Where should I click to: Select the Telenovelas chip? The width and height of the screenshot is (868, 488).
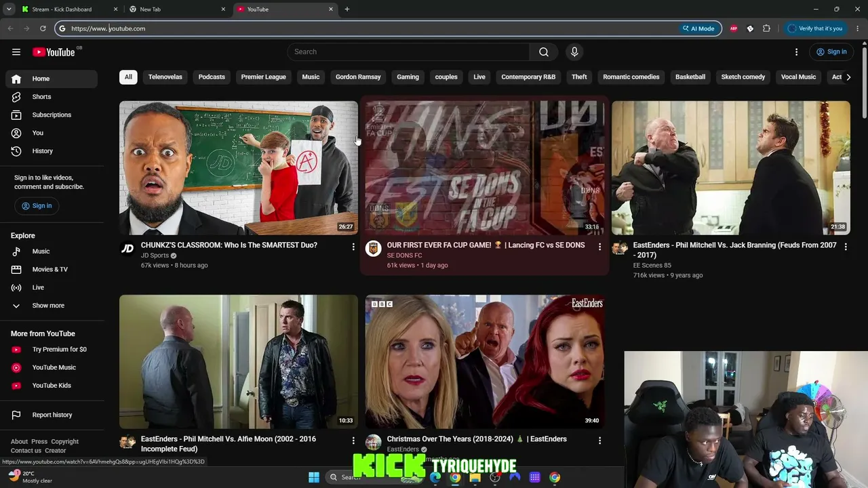coord(165,77)
